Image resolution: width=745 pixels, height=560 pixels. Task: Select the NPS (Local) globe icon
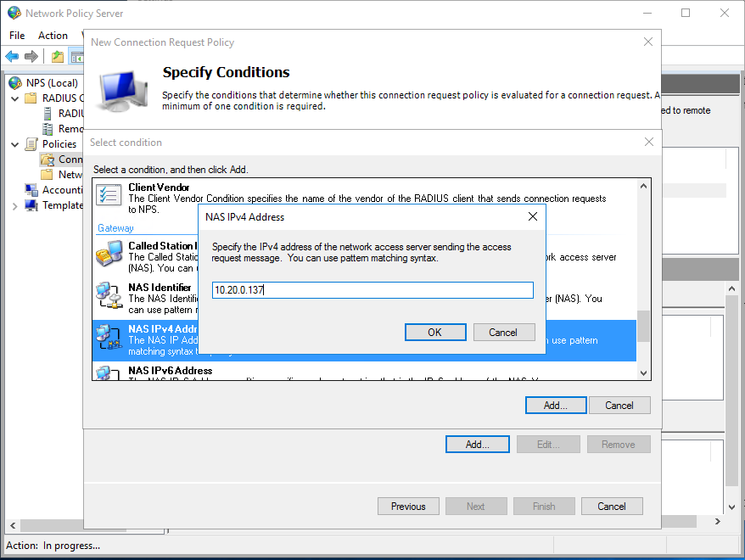click(x=13, y=82)
